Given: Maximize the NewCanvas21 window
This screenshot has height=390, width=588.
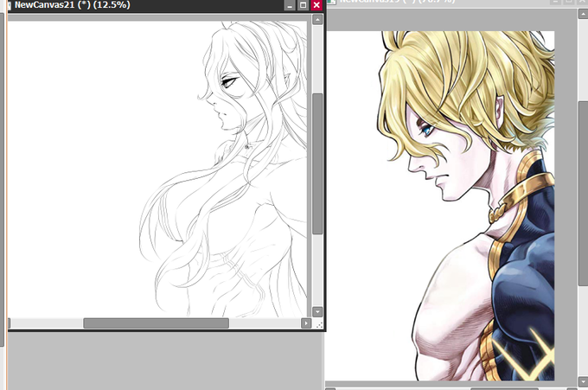Looking at the screenshot, I should point(303,5).
